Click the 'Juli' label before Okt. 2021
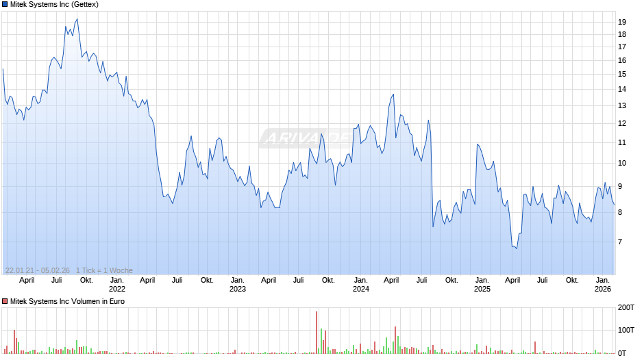644x360 pixels. (x=57, y=281)
